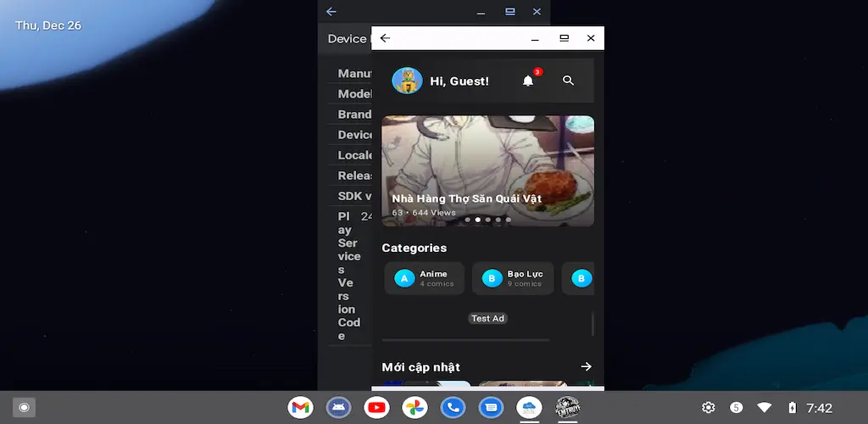Image resolution: width=868 pixels, height=424 pixels.
Task: Click the Test Ad label
Action: click(x=487, y=318)
